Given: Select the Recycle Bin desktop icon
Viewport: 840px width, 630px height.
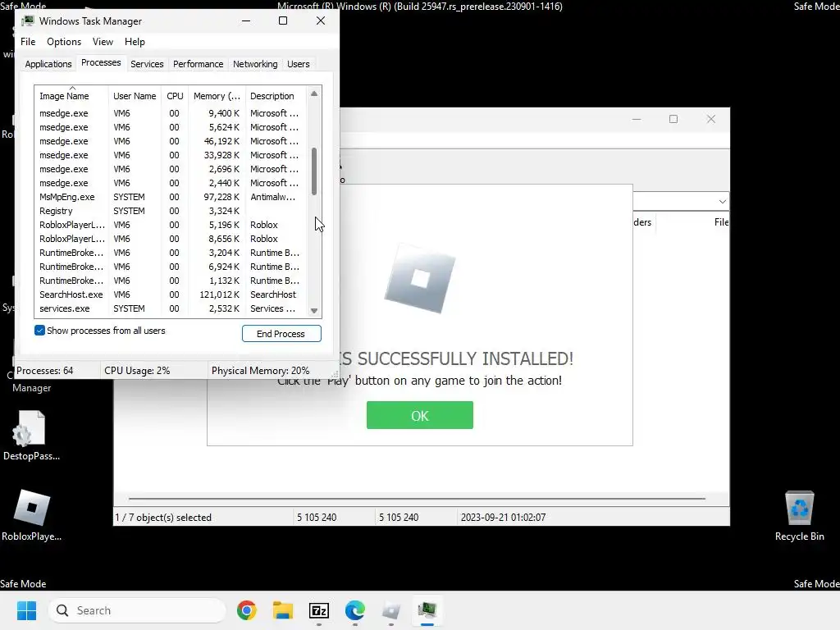Looking at the screenshot, I should tap(799, 517).
